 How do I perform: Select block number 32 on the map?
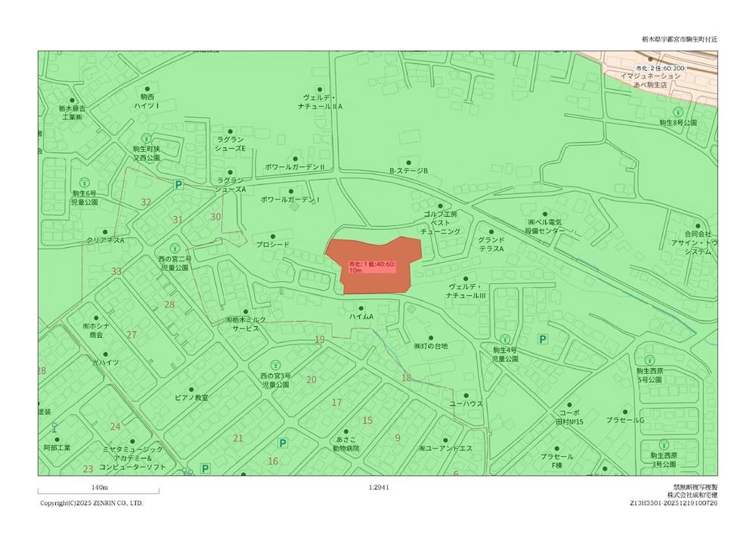pyautogui.click(x=146, y=202)
